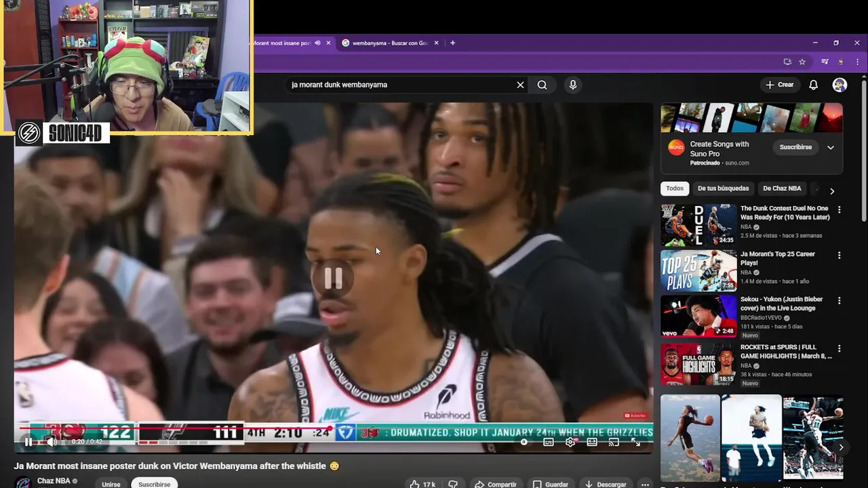
Task: Open options menu for Dunk Contest Duel video
Action: 839,210
